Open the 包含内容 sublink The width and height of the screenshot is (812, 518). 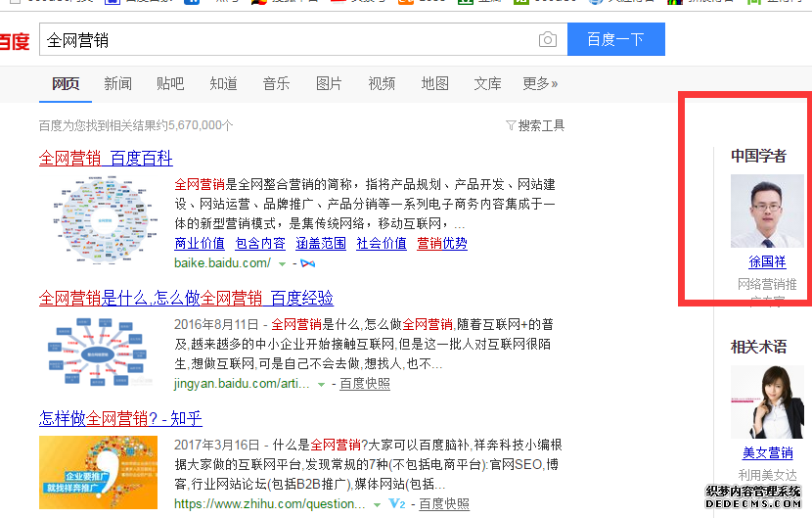click(x=260, y=243)
